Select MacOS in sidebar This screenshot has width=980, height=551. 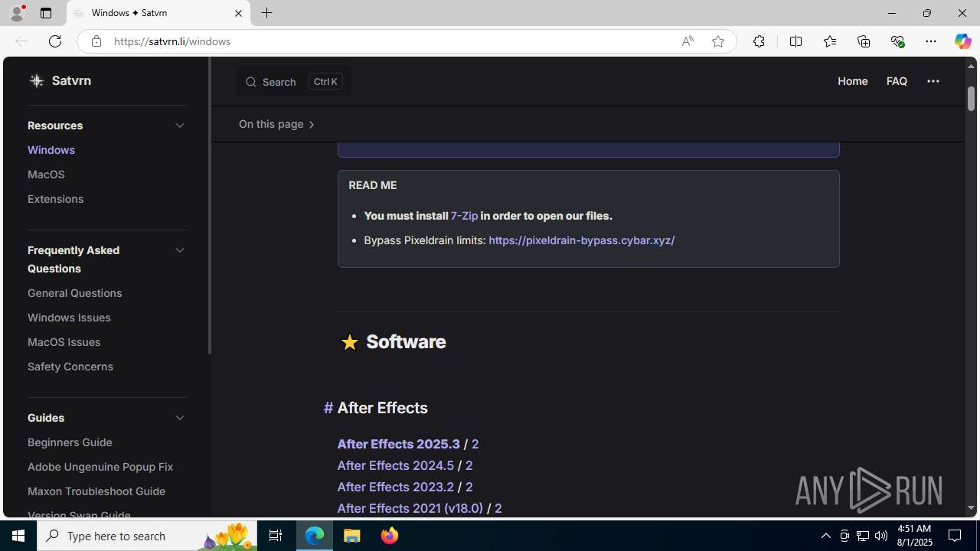click(46, 174)
